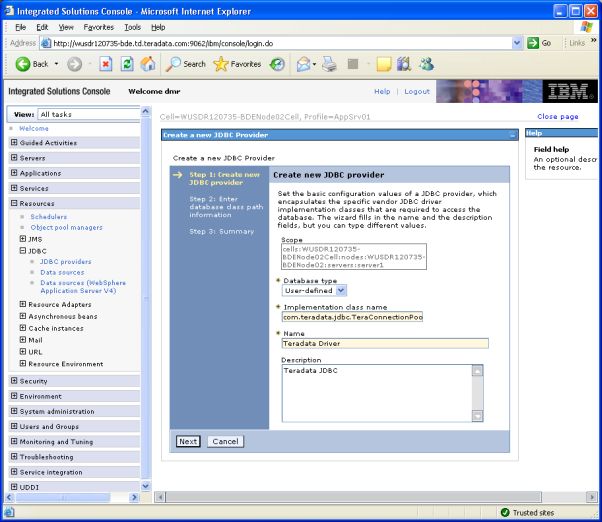Expand the Security section
The height and width of the screenshot is (522, 602).
point(14,381)
